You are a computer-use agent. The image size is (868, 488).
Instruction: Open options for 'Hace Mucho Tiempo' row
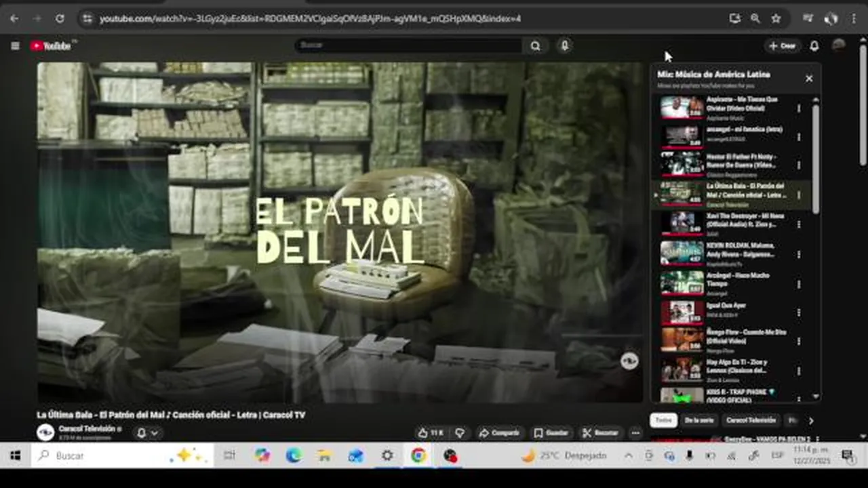click(799, 284)
